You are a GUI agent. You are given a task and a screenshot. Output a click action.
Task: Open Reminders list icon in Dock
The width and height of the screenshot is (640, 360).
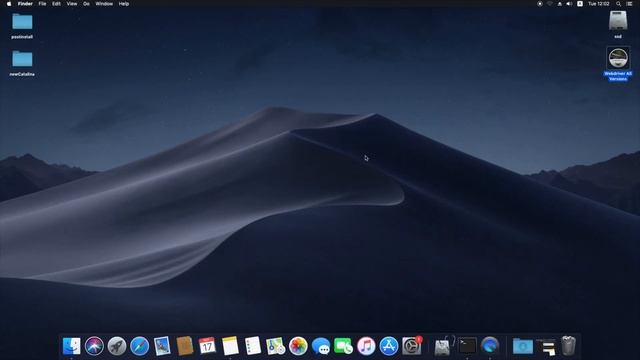253,346
